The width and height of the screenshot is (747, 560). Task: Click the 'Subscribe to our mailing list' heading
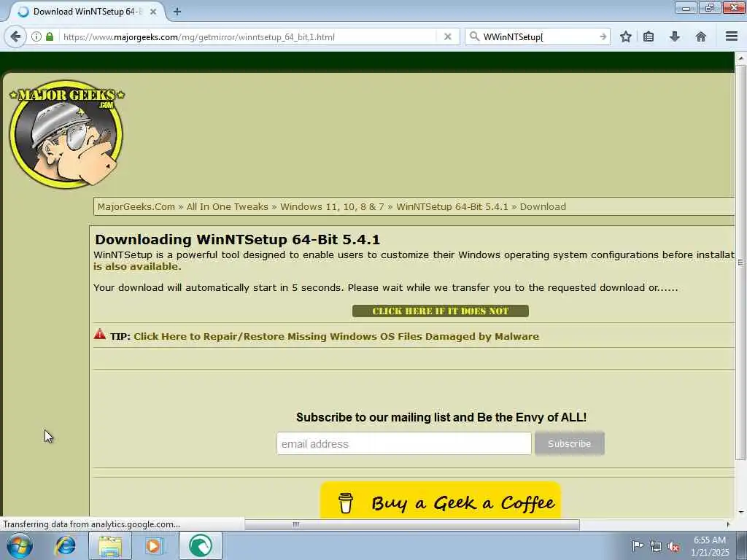(x=441, y=417)
